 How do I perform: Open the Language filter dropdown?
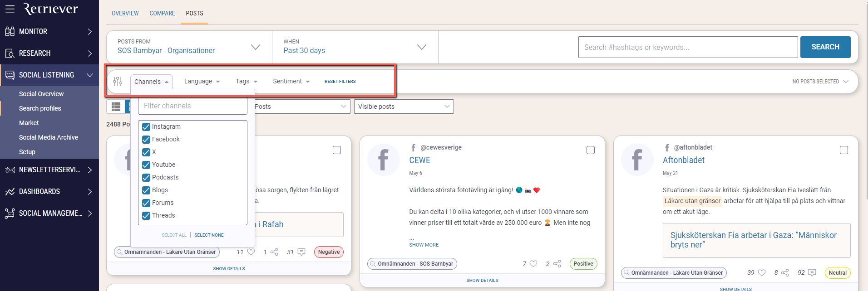tap(202, 81)
